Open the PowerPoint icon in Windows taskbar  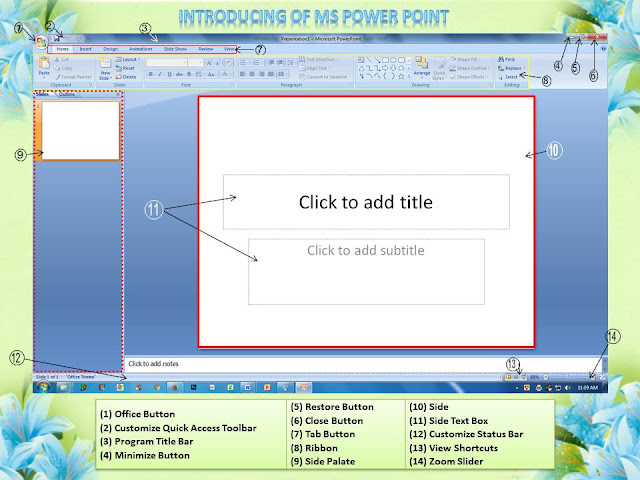[267, 387]
